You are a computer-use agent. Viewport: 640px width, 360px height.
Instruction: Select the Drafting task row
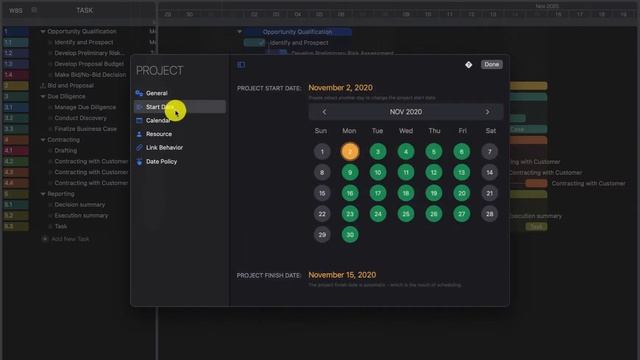[65, 151]
